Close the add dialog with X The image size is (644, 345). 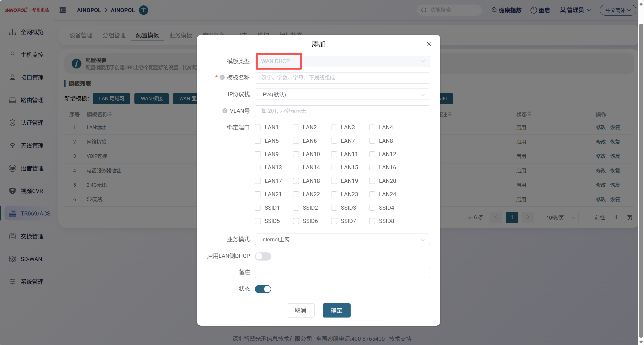click(429, 44)
